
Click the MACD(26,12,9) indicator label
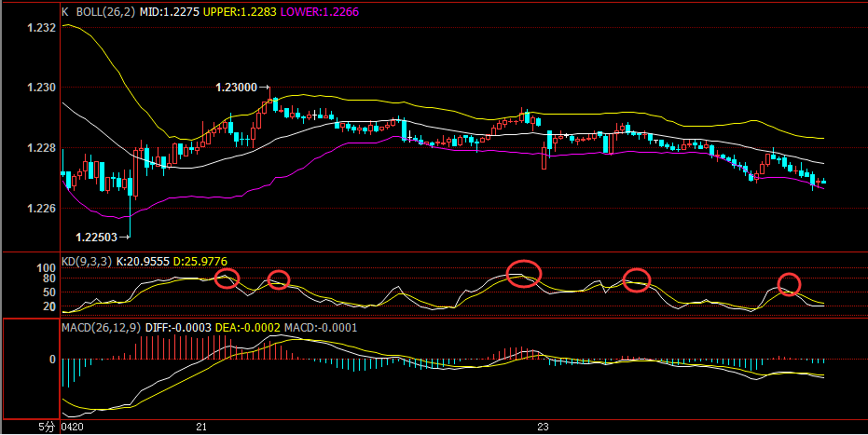(102, 328)
